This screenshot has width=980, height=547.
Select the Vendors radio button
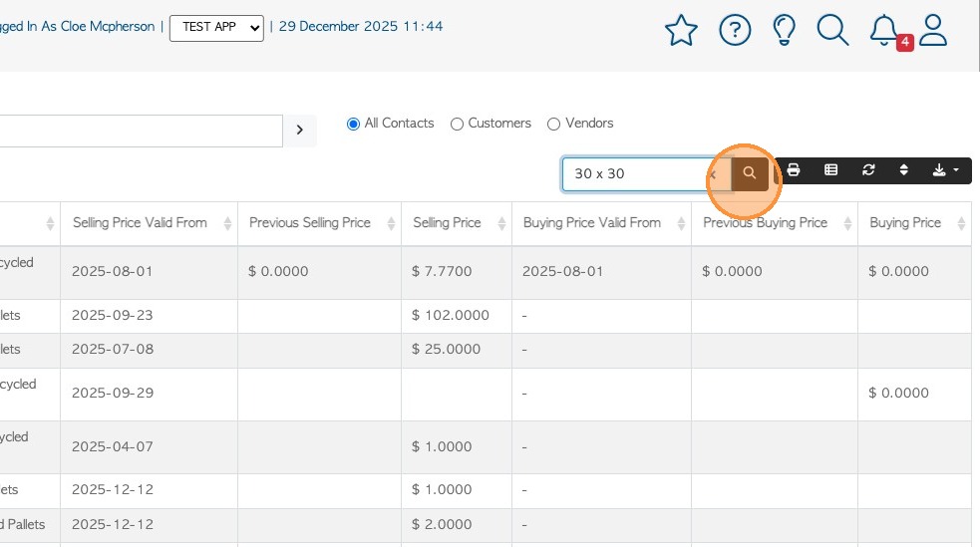tap(554, 124)
